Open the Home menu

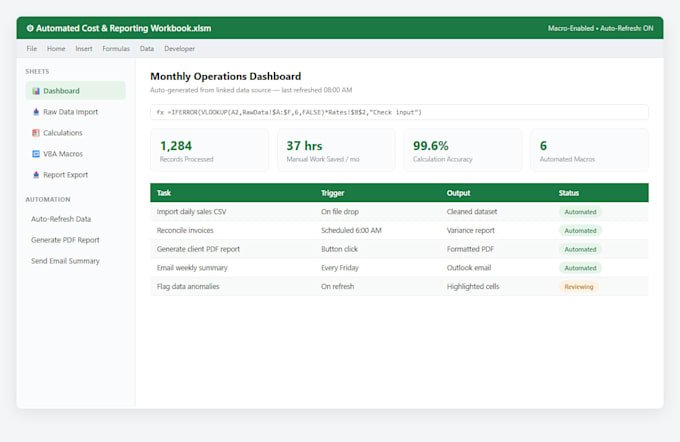(x=56, y=49)
